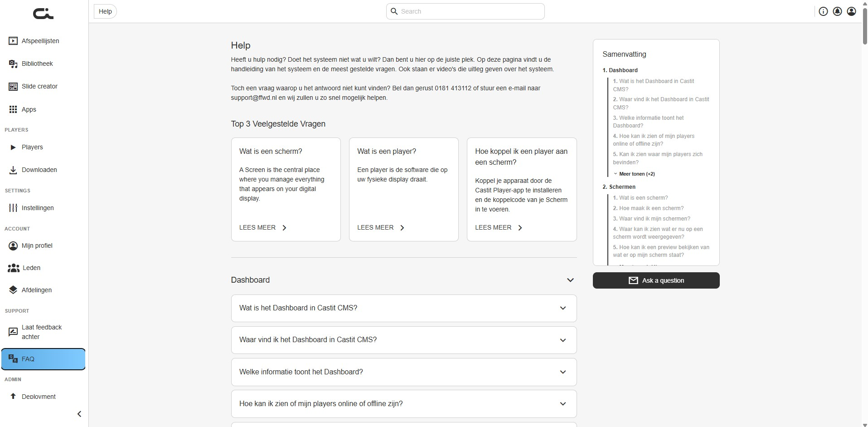Click the search magnifier icon
Screen dimensions: 868x427
point(394,11)
